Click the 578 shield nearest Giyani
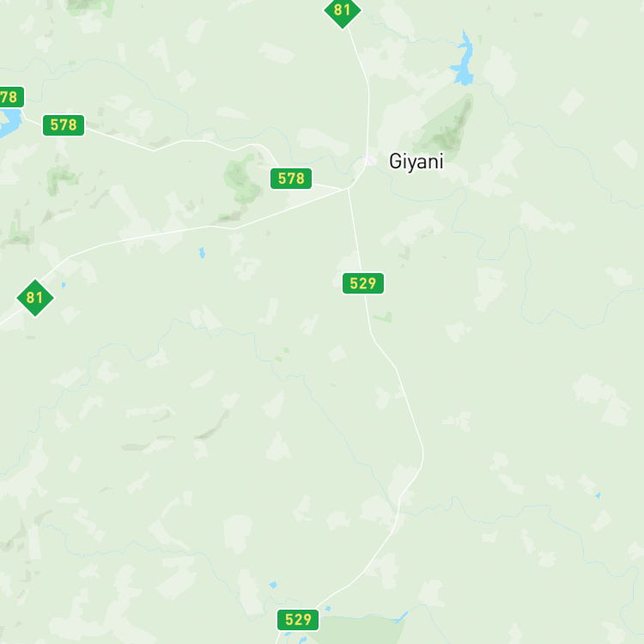644x644 pixels. point(291,179)
